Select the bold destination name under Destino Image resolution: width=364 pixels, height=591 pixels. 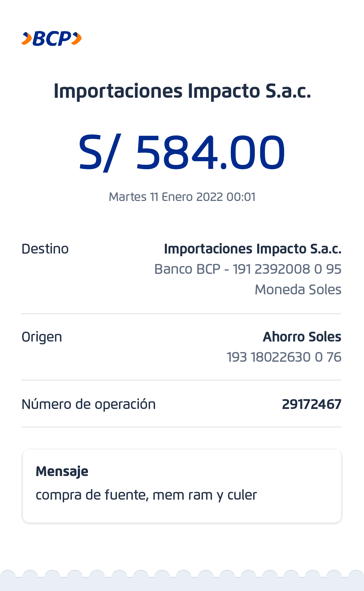[252, 249]
